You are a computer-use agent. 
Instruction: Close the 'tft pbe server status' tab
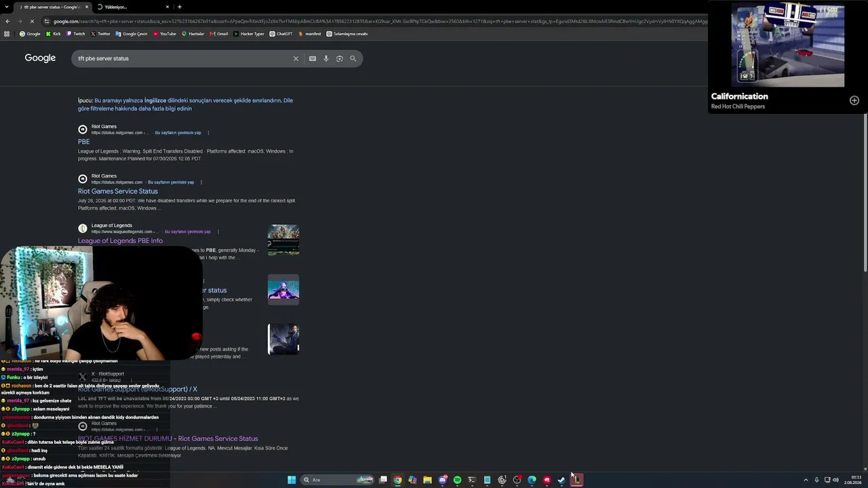(85, 7)
